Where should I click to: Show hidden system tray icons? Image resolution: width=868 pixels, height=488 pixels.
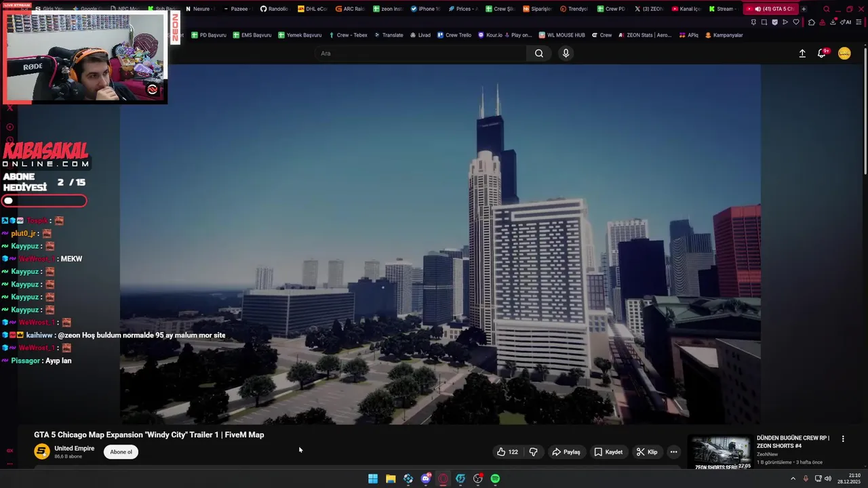[x=793, y=479]
